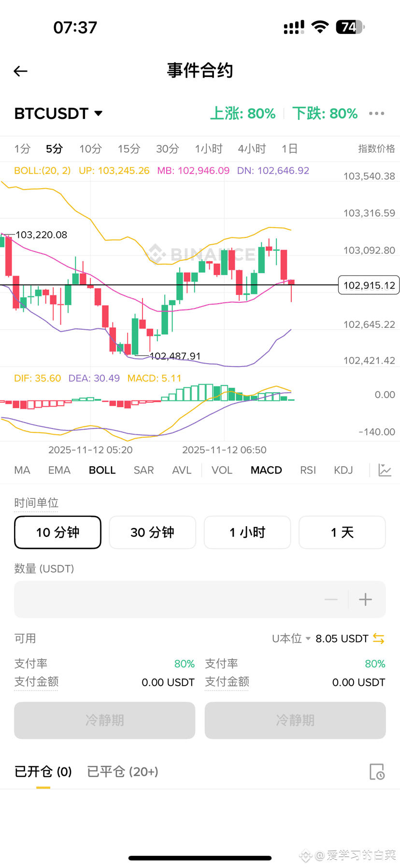Tap the battery status indicator

[350, 27]
